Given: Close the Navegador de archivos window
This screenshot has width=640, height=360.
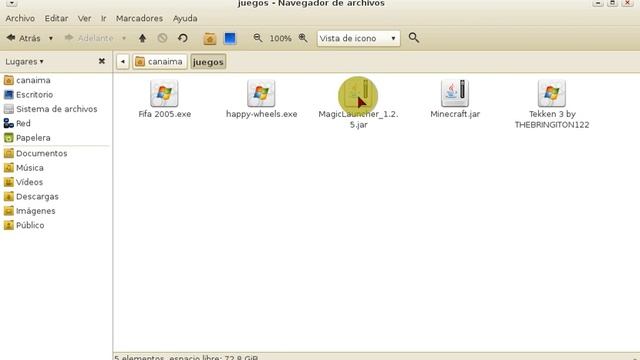Looking at the screenshot, I should point(628,3).
